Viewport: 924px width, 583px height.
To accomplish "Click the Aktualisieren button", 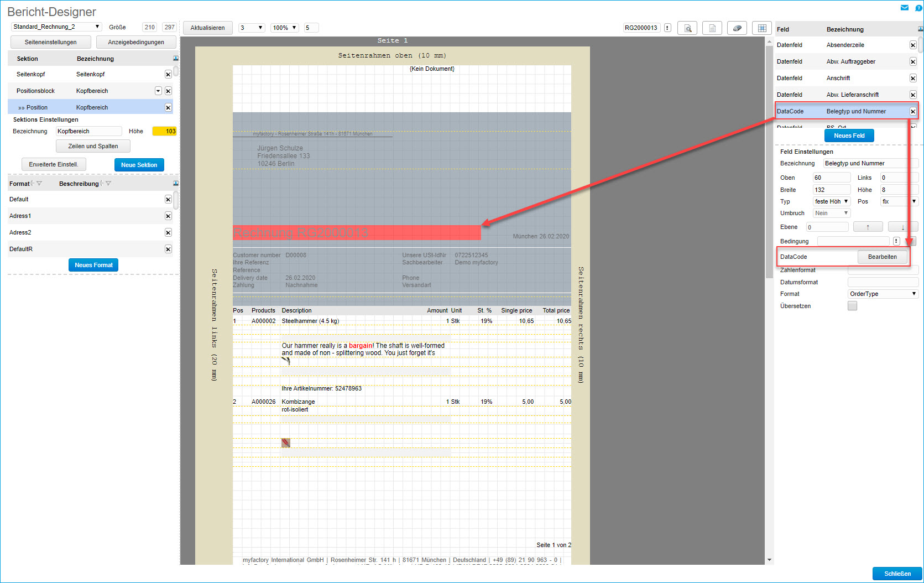I will click(x=207, y=28).
